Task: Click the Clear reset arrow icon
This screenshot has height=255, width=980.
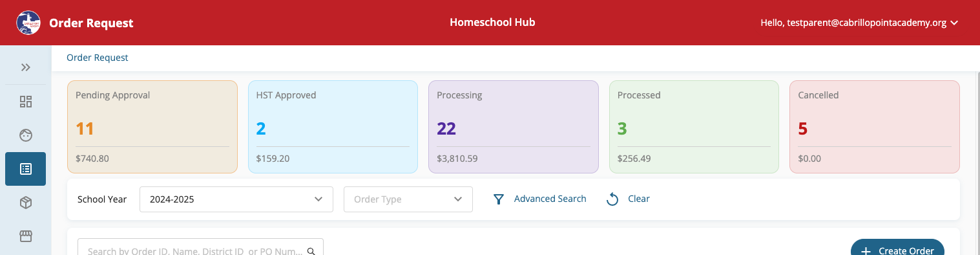Action: click(x=612, y=199)
